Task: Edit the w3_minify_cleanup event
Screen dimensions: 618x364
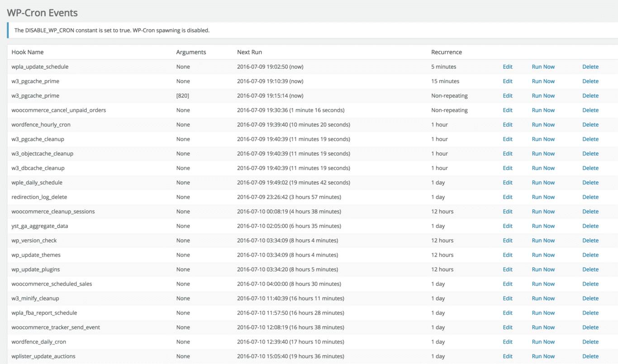Action: 508,298
